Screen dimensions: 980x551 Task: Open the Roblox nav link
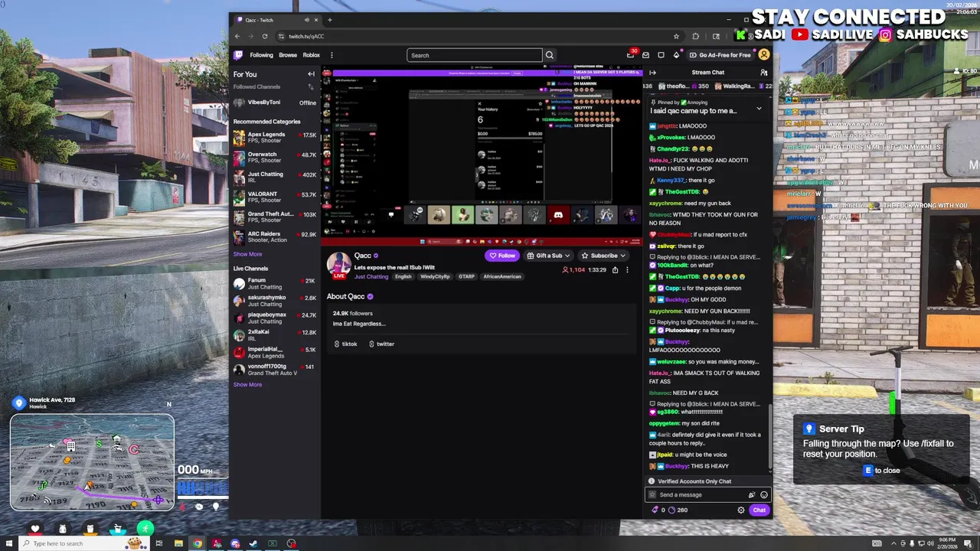click(312, 55)
